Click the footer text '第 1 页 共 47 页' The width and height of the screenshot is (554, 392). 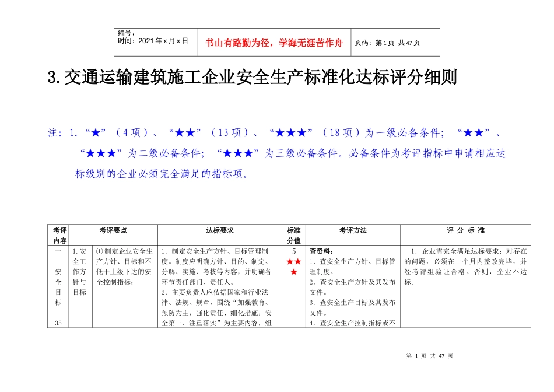430,356
